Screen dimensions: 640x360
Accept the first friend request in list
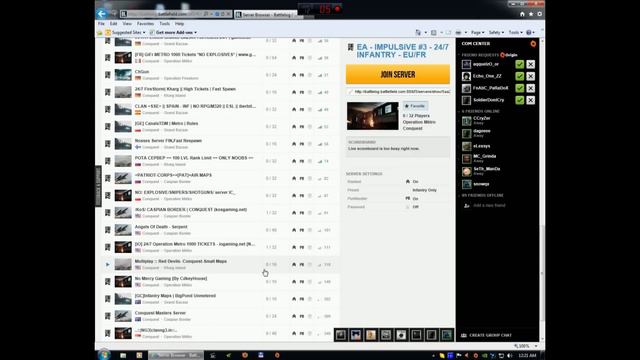point(519,64)
